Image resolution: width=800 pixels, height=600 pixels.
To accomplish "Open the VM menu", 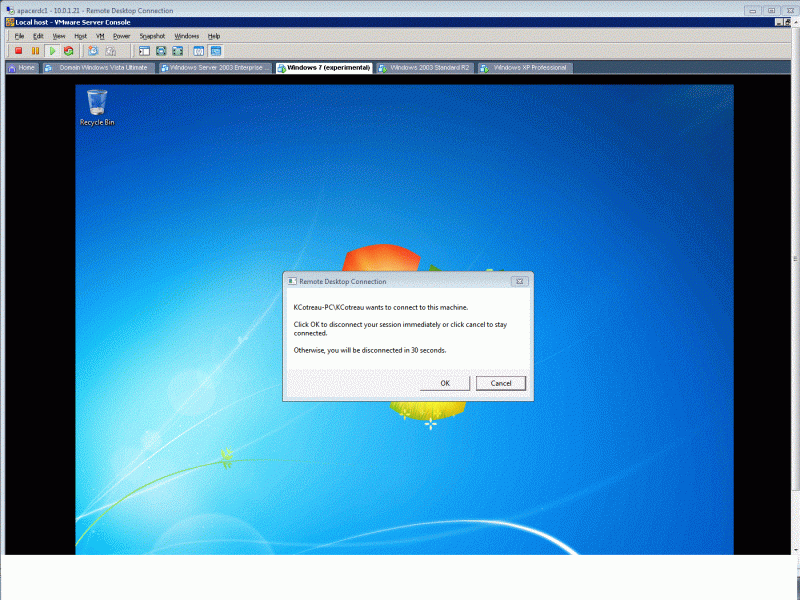I will click(99, 35).
